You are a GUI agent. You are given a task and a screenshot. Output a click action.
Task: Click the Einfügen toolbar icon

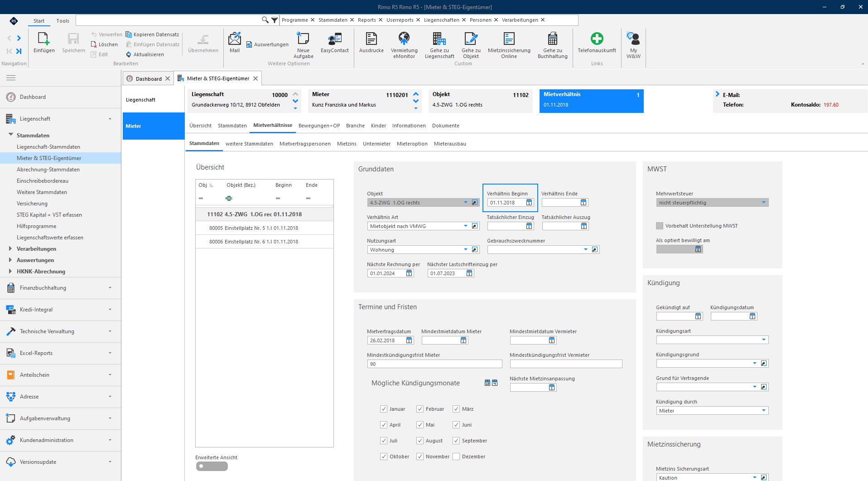pos(44,39)
